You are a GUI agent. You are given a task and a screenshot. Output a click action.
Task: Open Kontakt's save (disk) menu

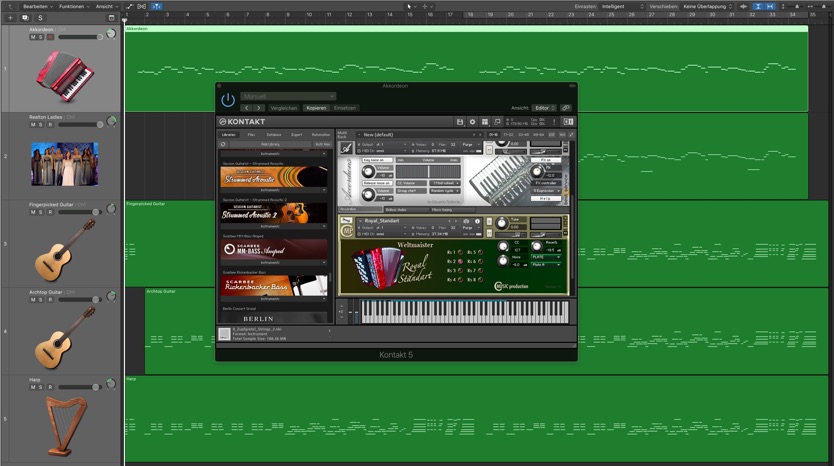(x=460, y=122)
